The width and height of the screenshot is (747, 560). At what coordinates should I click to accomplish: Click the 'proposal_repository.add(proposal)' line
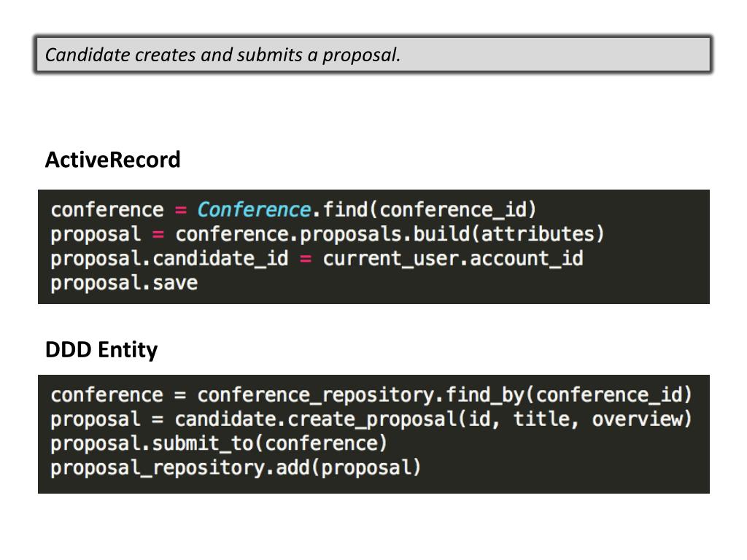(x=236, y=468)
